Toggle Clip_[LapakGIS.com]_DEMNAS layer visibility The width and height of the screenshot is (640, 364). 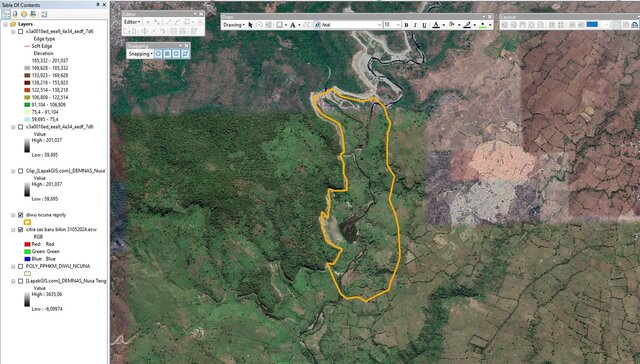[x=20, y=171]
